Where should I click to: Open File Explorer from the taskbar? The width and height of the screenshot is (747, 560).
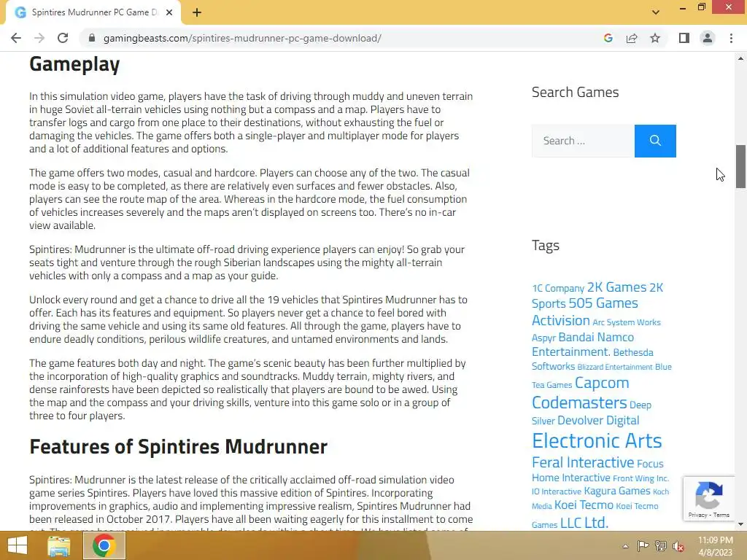point(58,545)
